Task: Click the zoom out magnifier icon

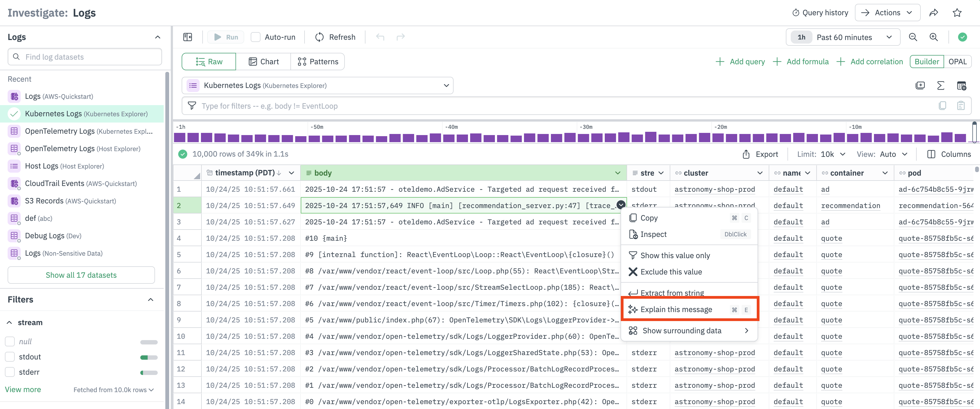Action: [913, 37]
